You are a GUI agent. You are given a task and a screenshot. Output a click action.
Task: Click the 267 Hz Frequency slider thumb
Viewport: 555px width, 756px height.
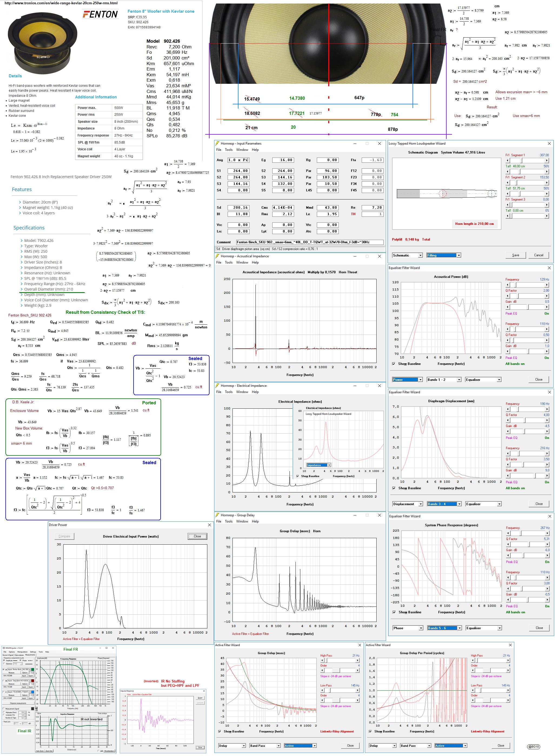520,533
